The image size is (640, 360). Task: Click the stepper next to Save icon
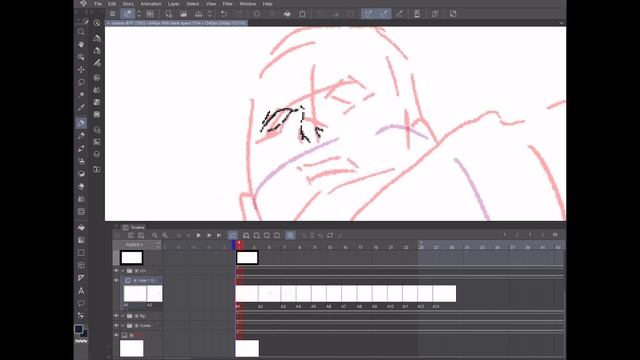click(210, 14)
